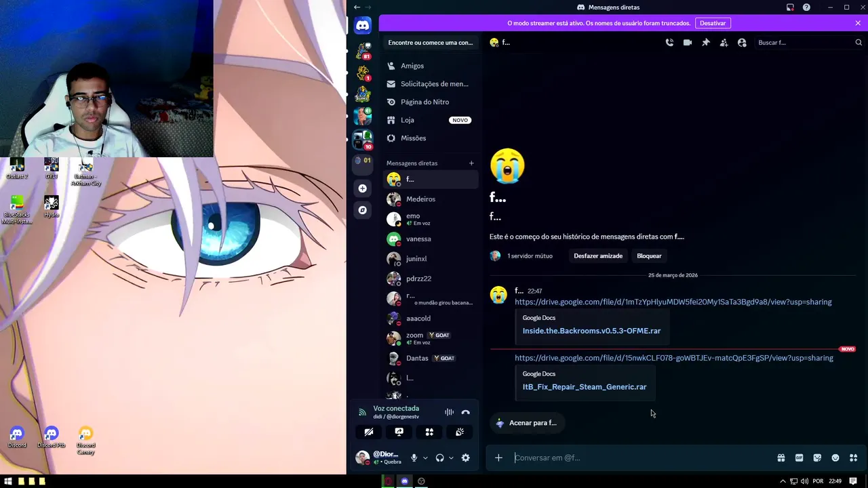Open the sticker picker
Viewport: 868px width, 488px height.
817,458
